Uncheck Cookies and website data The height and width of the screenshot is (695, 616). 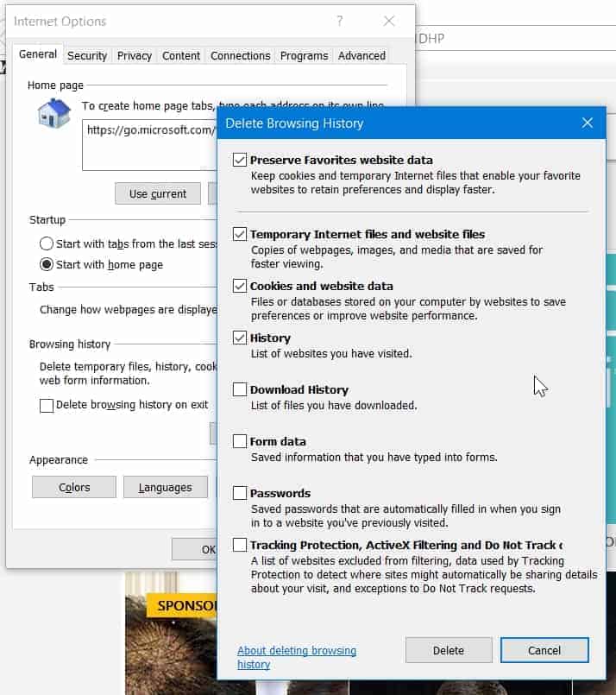point(240,286)
